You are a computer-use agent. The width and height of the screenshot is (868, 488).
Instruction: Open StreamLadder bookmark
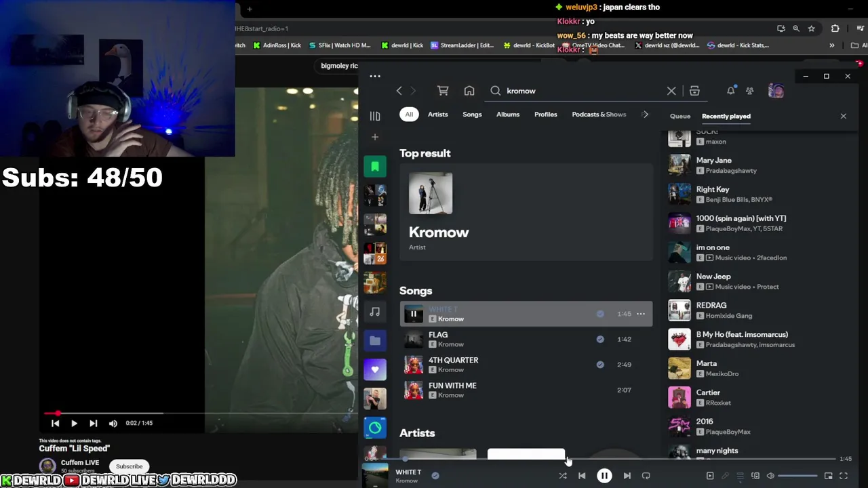tap(462, 45)
